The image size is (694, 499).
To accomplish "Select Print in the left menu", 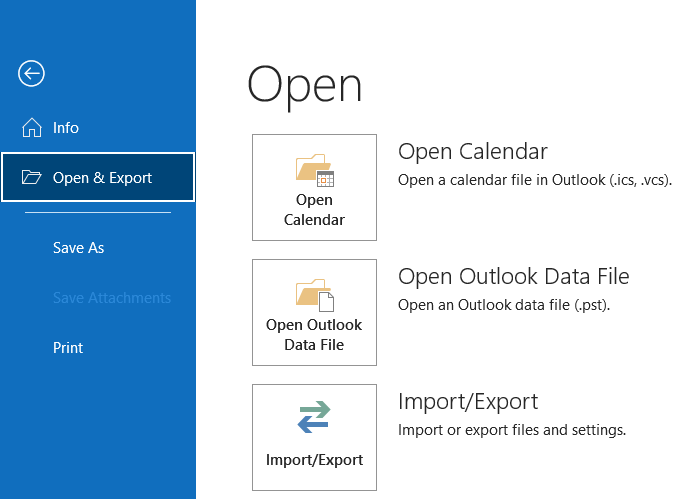I will pyautogui.click(x=68, y=348).
